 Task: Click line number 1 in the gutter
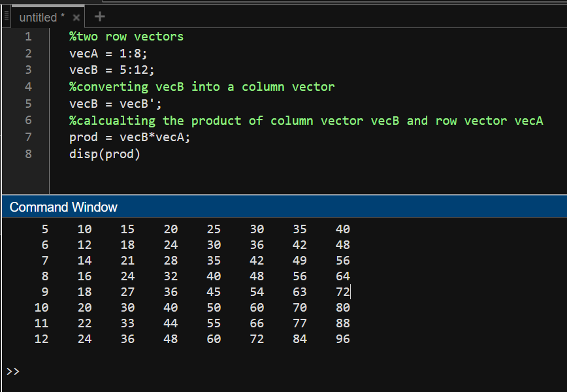click(x=28, y=37)
